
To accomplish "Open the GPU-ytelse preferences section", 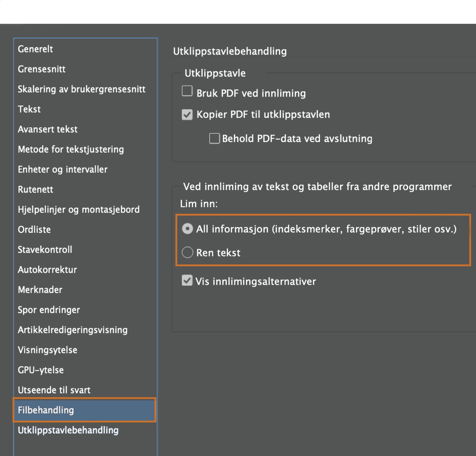I will [x=41, y=370].
